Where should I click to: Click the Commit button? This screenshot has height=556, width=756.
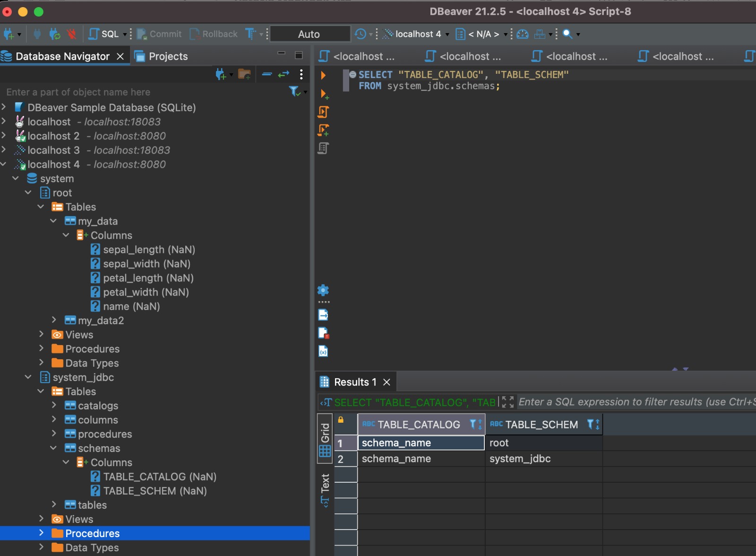click(159, 34)
